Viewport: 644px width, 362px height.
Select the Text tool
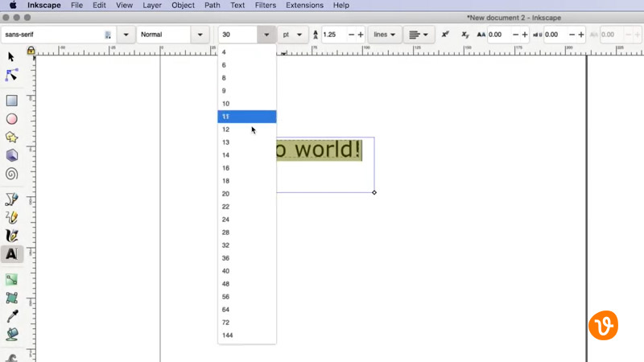pos(11,254)
